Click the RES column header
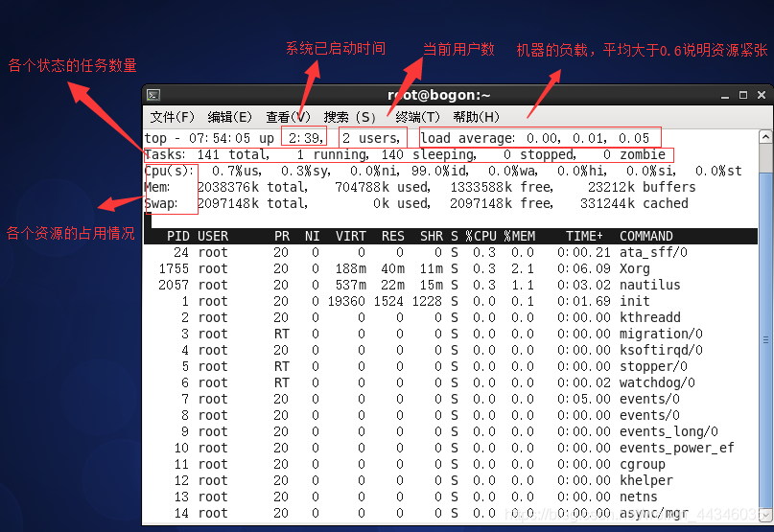The image size is (774, 532). point(393,236)
